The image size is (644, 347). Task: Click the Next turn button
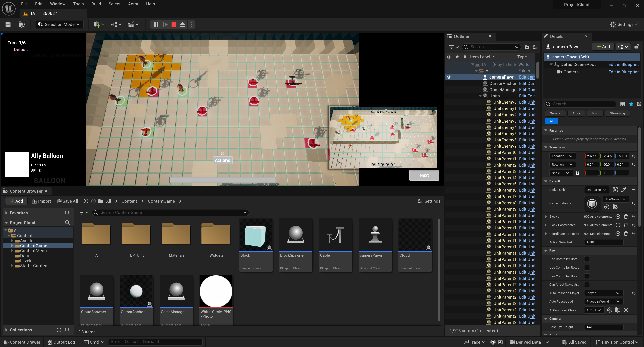point(424,175)
